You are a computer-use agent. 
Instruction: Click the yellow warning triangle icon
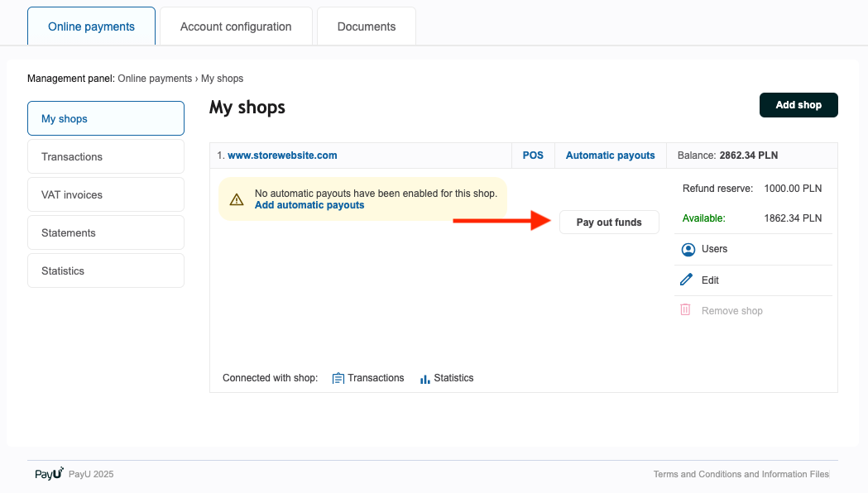236,199
